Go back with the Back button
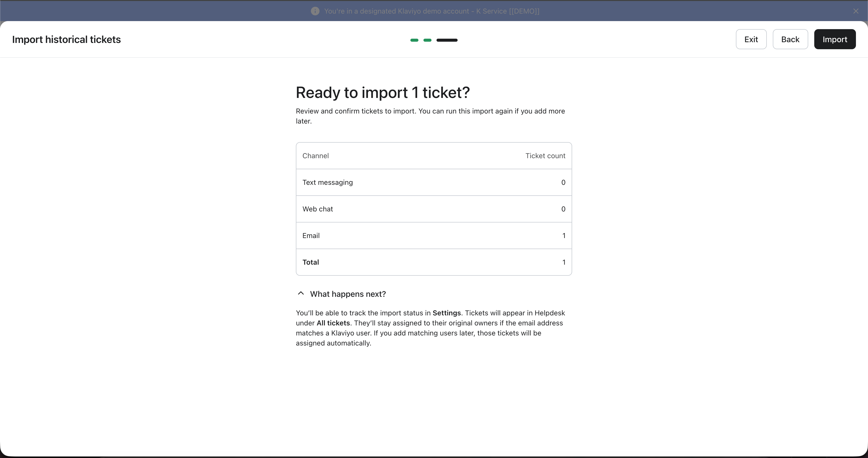 790,39
